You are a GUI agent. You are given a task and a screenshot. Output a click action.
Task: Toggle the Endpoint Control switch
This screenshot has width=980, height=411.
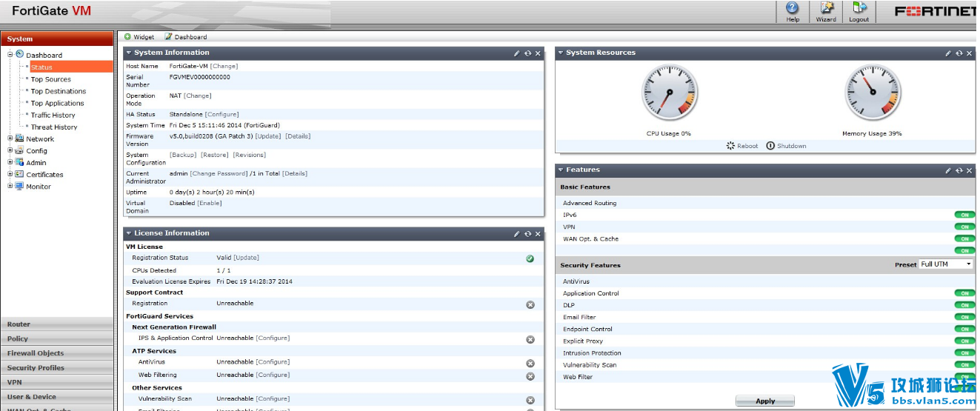click(x=964, y=329)
